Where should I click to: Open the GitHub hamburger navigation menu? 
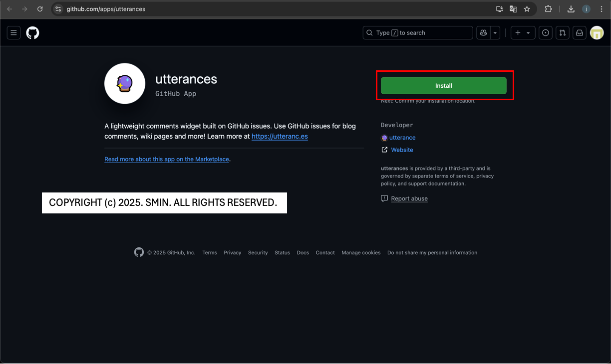[13, 33]
